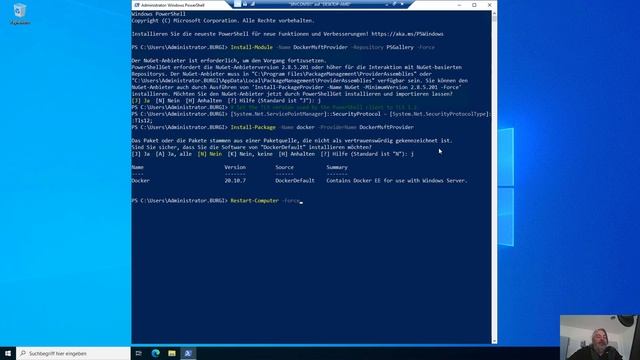This screenshot has height=360, width=640.
Task: Click the Docker name table entry
Action: pyautogui.click(x=141, y=180)
